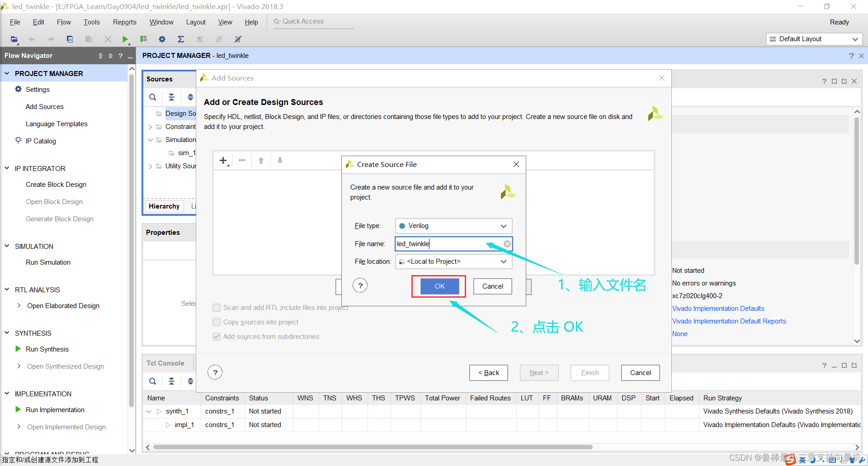The height and width of the screenshot is (466, 868).
Task: Click the move up arrow icon
Action: [261, 161]
